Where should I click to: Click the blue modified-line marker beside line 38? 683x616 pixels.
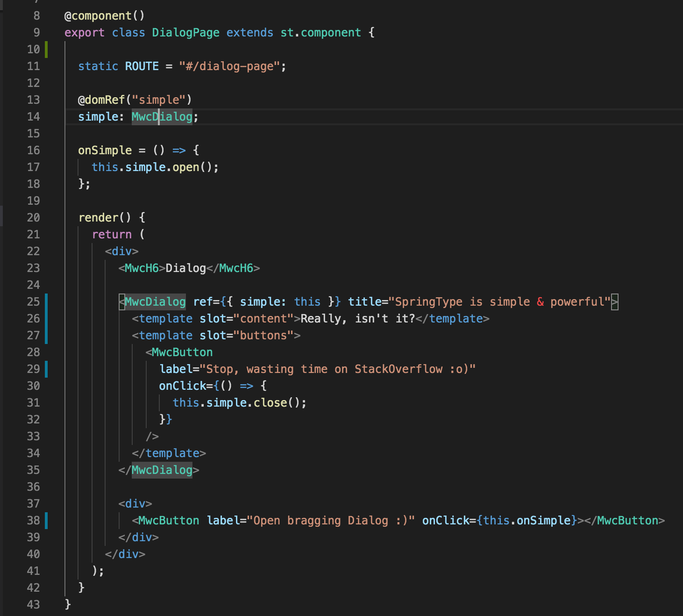click(46, 521)
